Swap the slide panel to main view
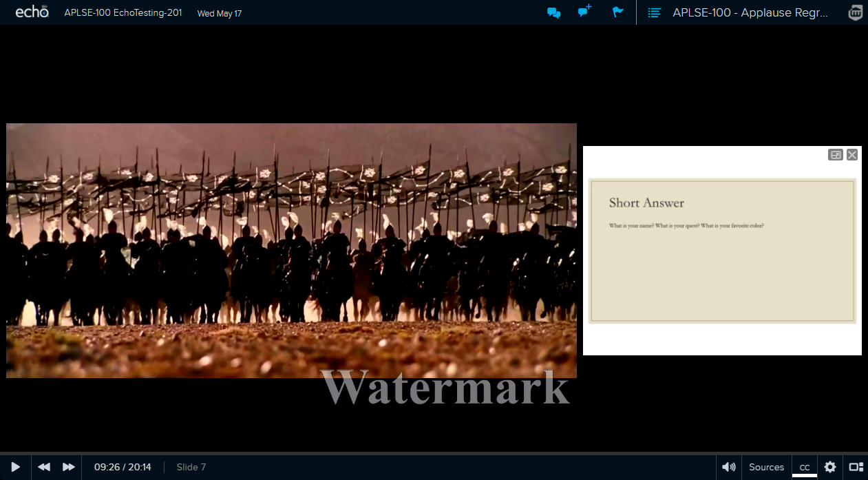 tap(835, 155)
